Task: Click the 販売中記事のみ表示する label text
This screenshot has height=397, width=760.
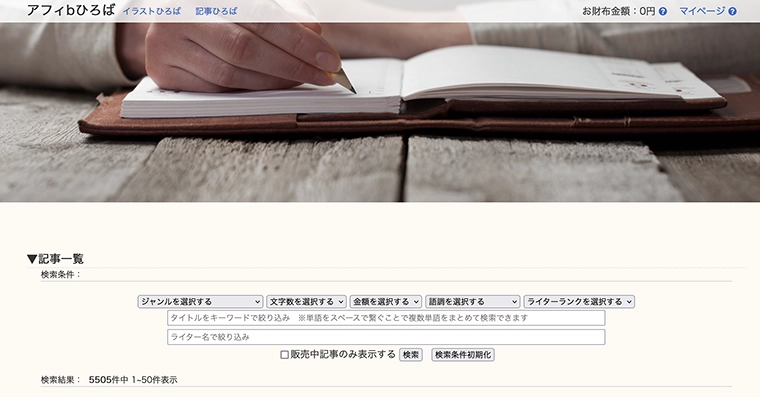Action: pyautogui.click(x=343, y=354)
